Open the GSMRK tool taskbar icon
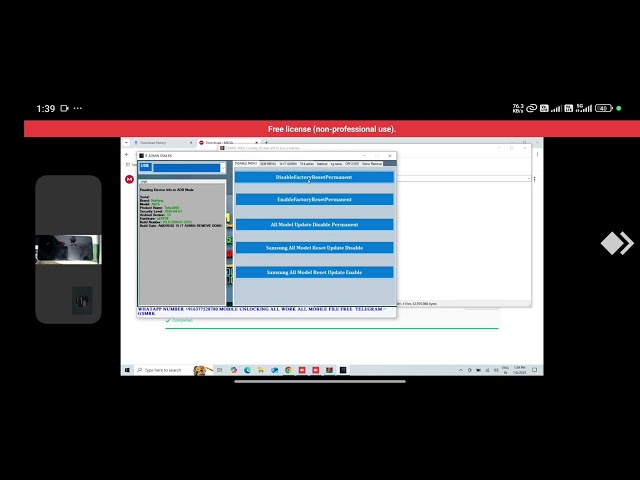Viewport: 640px width, 480px height. [x=329, y=370]
